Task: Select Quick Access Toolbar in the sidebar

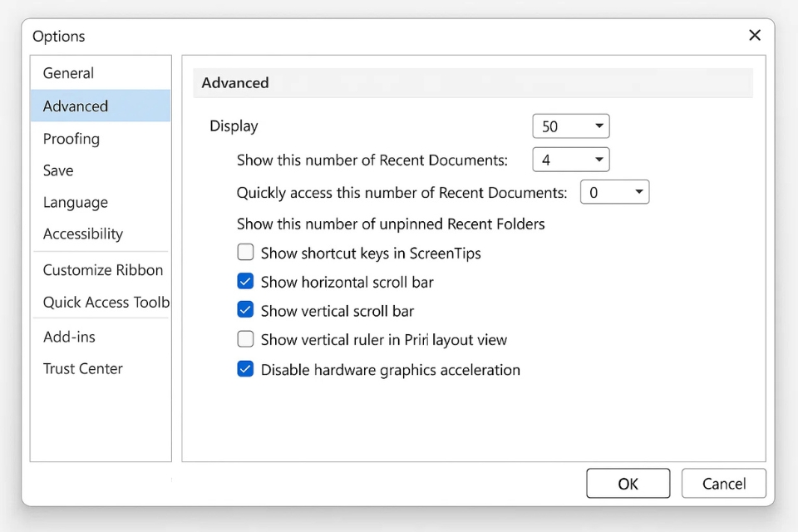Action: (x=106, y=303)
